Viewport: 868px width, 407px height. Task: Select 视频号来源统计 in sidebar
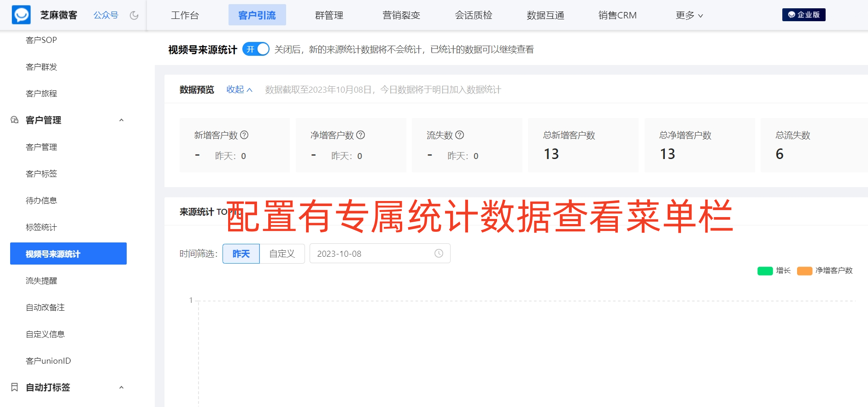coord(68,254)
